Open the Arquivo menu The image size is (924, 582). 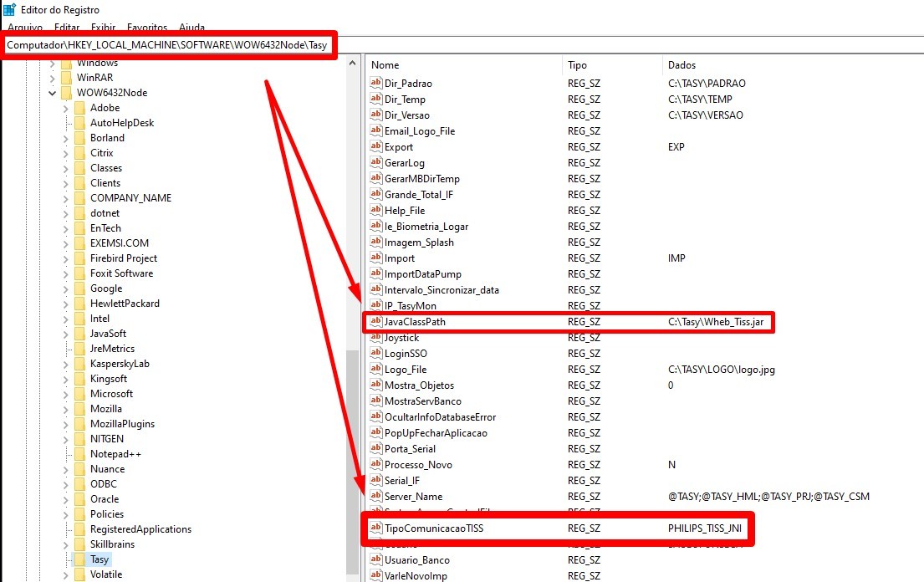coord(24,27)
